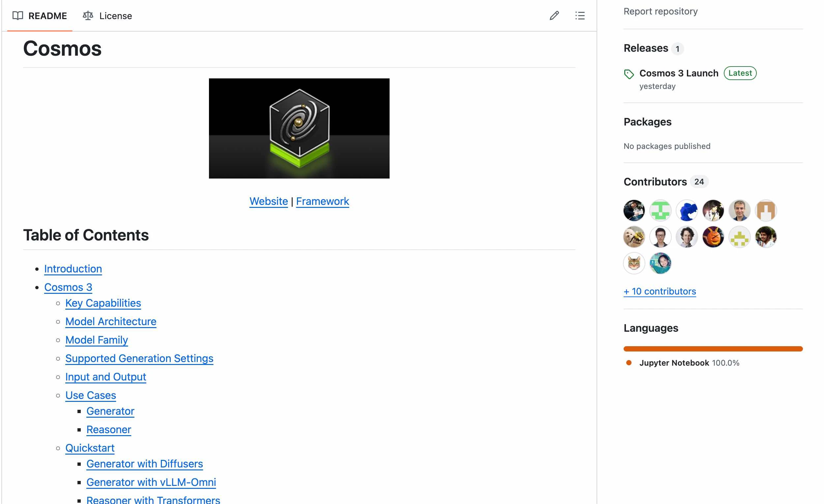Select the Reasoner use case link

pyautogui.click(x=109, y=430)
